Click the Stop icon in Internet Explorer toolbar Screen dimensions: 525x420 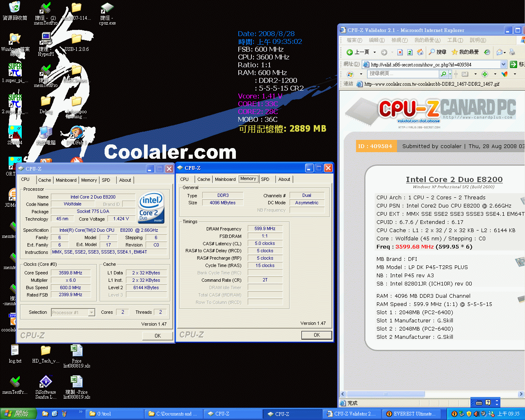[400, 52]
